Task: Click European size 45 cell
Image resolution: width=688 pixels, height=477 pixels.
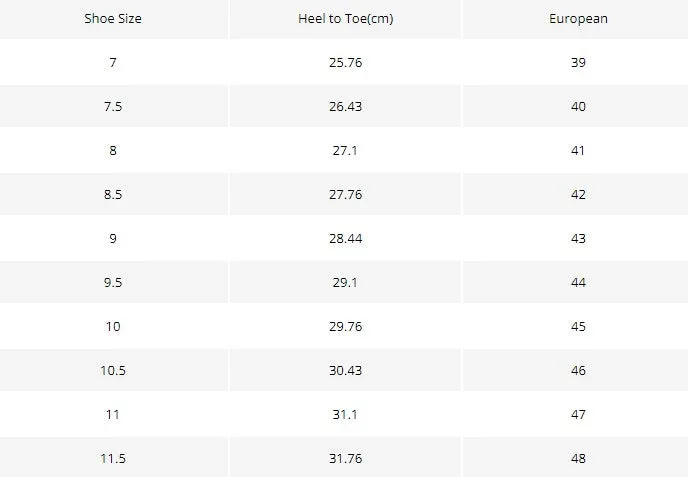Action: point(578,326)
